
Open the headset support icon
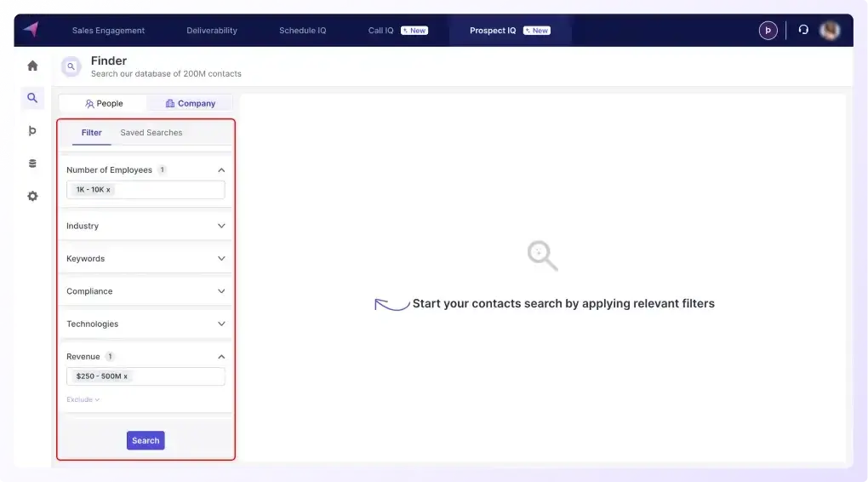803,30
